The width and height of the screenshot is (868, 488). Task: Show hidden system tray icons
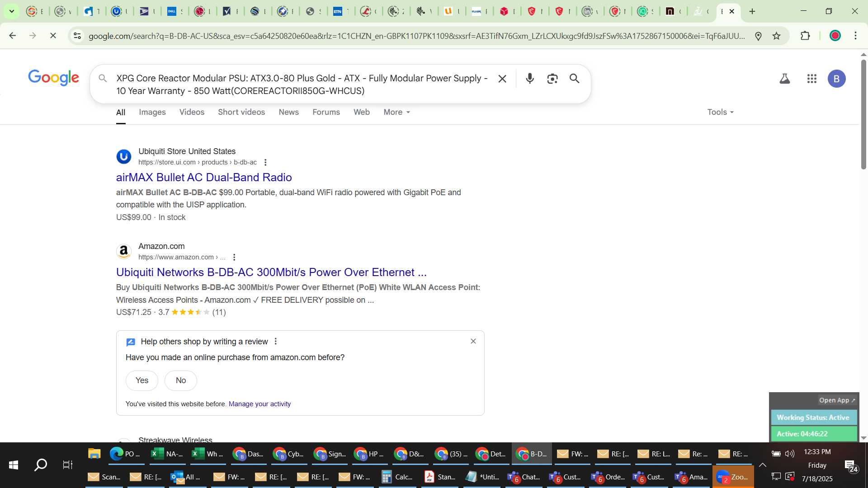763,465
